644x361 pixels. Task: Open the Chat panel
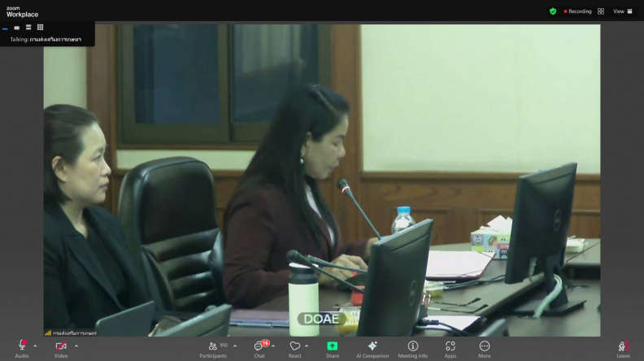tap(259, 349)
